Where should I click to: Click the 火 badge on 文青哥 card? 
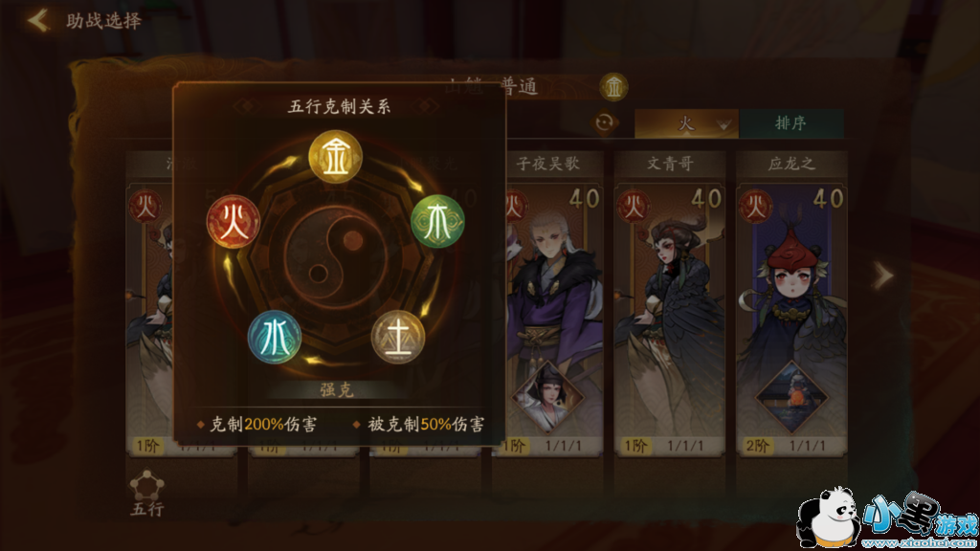click(x=634, y=207)
